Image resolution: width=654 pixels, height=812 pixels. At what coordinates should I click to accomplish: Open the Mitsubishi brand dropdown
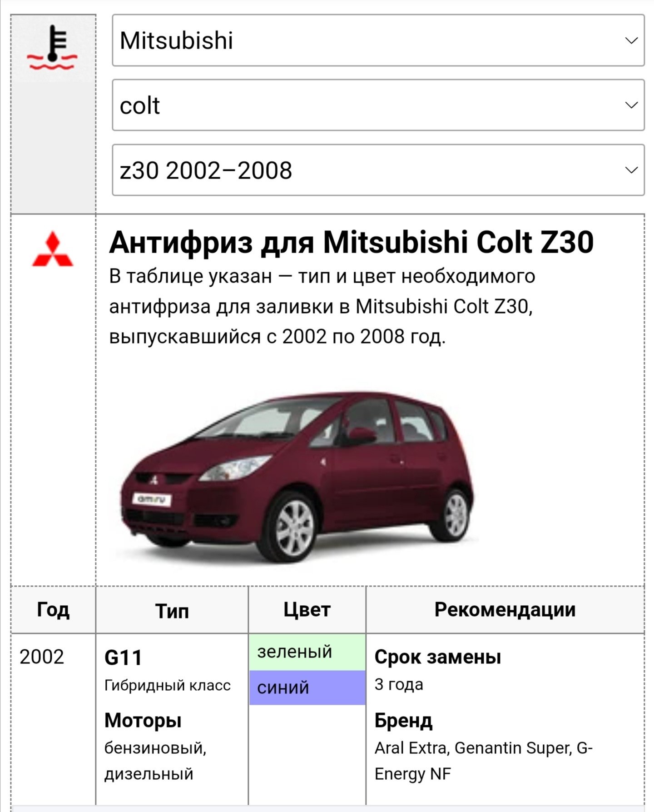click(x=378, y=40)
